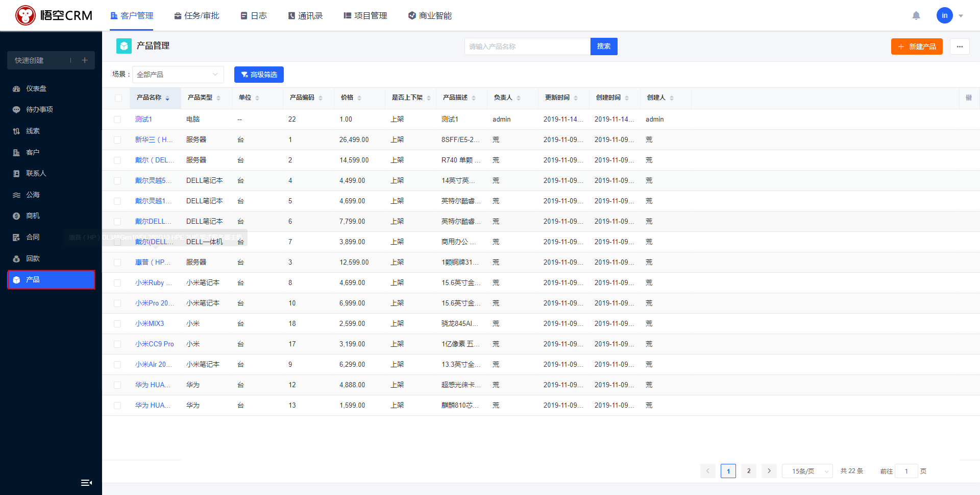Open 高级筛选 filter
Screen dimensions: 980x495
click(259, 75)
